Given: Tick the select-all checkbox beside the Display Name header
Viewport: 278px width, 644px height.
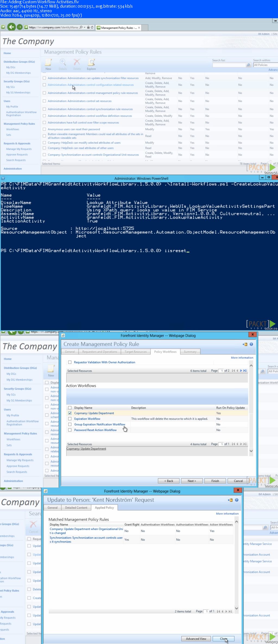Looking at the screenshot, I should 70,408.
